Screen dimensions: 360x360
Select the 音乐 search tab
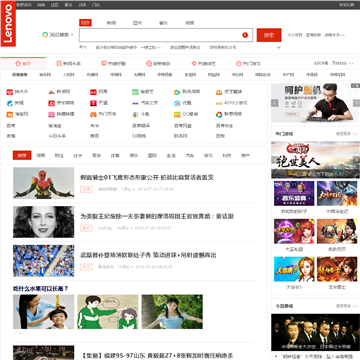163,23
